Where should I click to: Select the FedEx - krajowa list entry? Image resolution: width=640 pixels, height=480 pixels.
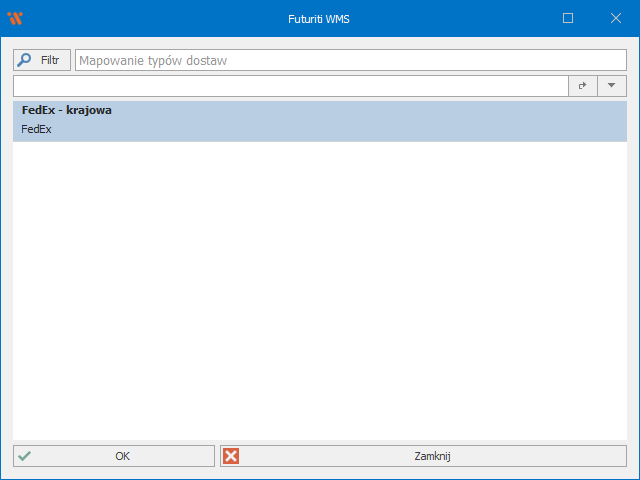[66, 111]
